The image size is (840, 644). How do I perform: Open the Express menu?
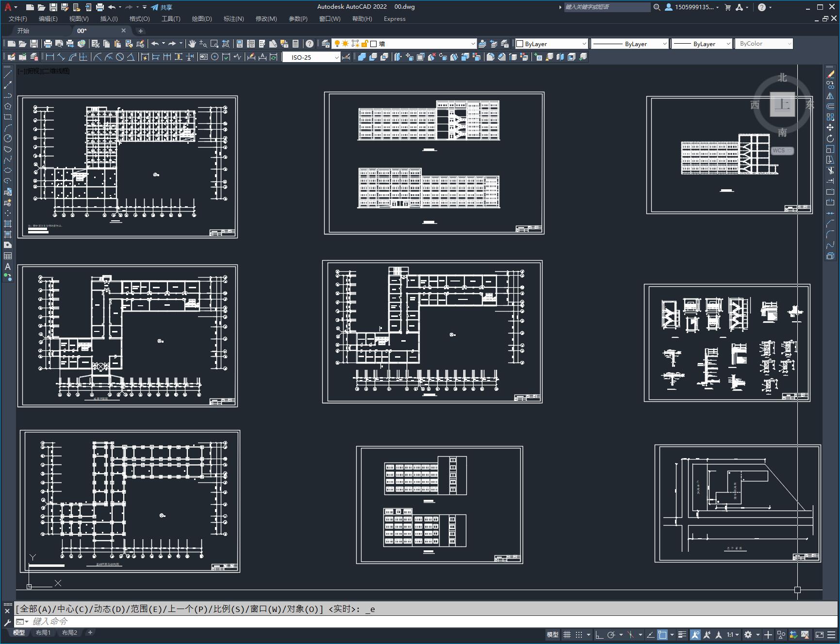pyautogui.click(x=395, y=18)
